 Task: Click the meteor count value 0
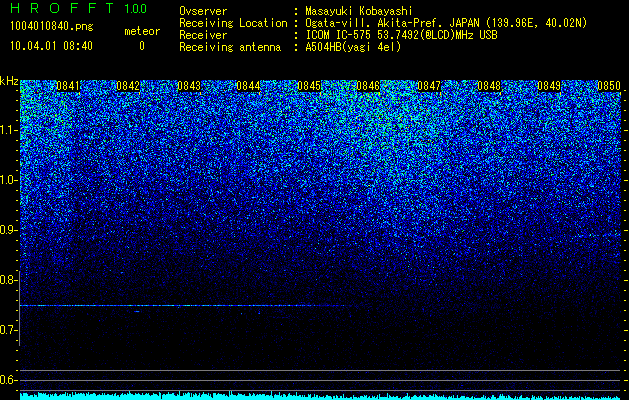pos(142,46)
